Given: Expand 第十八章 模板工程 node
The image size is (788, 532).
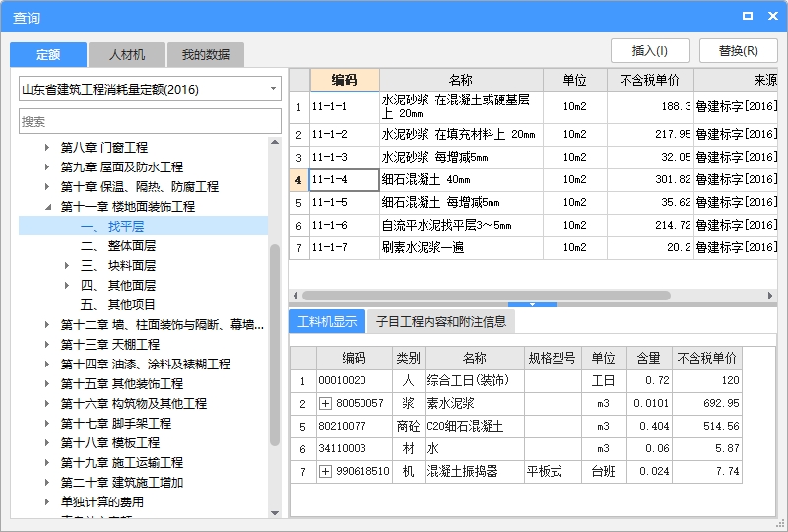Looking at the screenshot, I should tap(47, 443).
